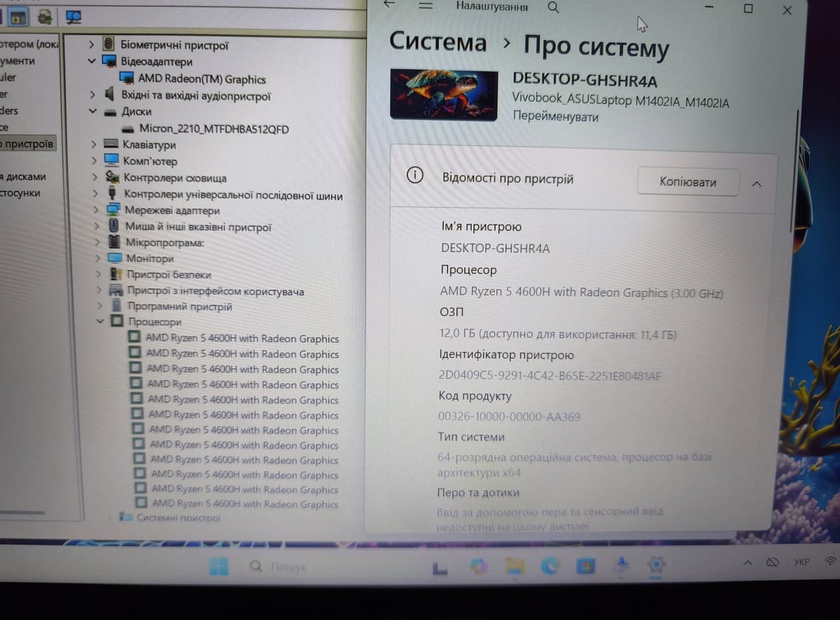Launch Microsoft Edge from the taskbar
The image size is (840, 620).
(x=550, y=565)
